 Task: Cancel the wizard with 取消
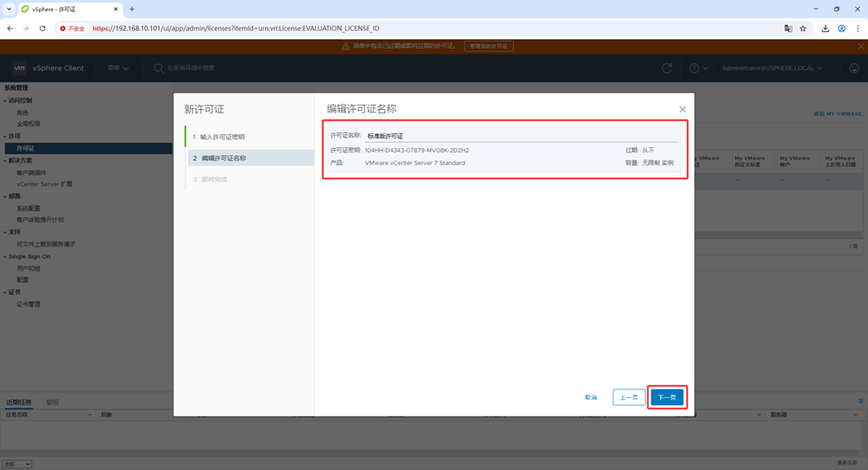point(591,397)
